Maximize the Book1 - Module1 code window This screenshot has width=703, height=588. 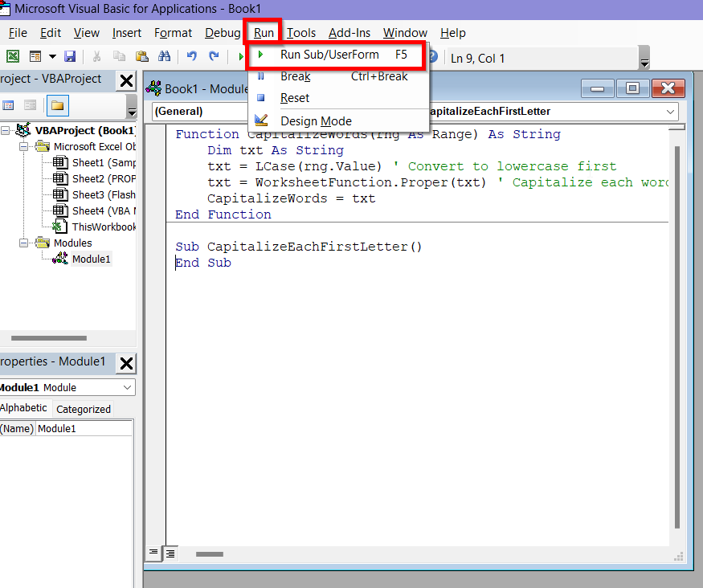pyautogui.click(x=632, y=88)
